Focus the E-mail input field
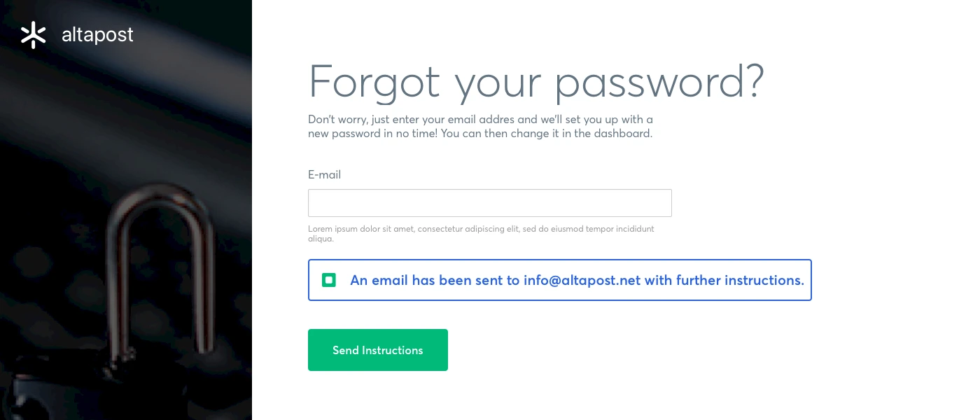 490,203
